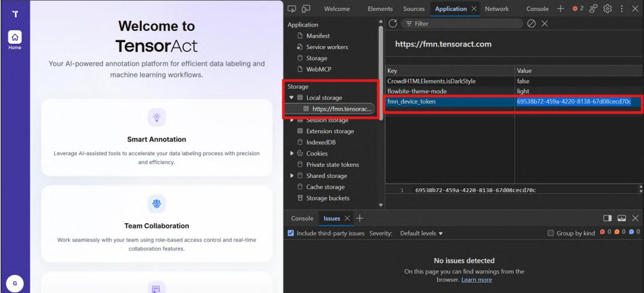This screenshot has height=293, width=644.
Task: Switch to the Network tab
Action: (x=497, y=8)
